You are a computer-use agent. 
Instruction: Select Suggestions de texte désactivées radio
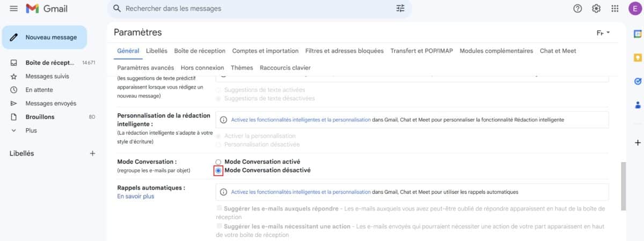218,99
